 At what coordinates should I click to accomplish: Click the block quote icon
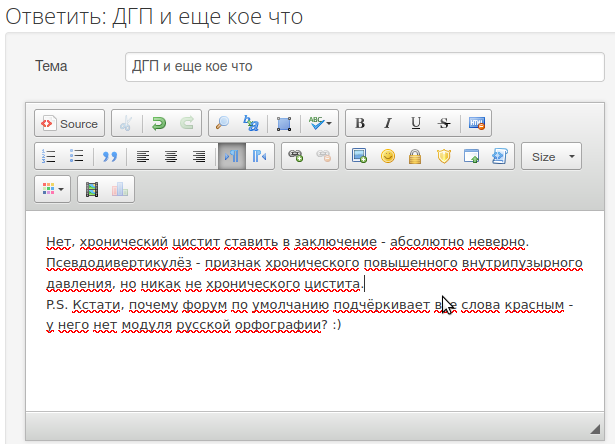[x=110, y=156]
